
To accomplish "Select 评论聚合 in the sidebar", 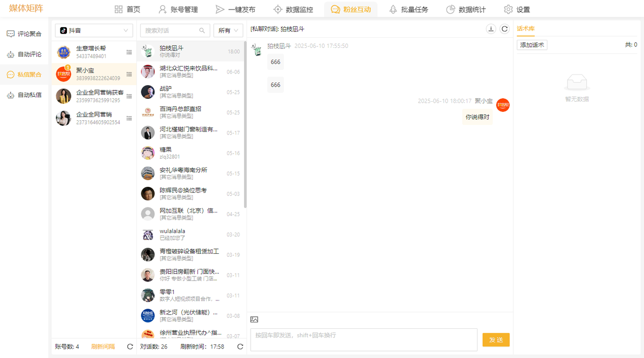I will click(24, 34).
